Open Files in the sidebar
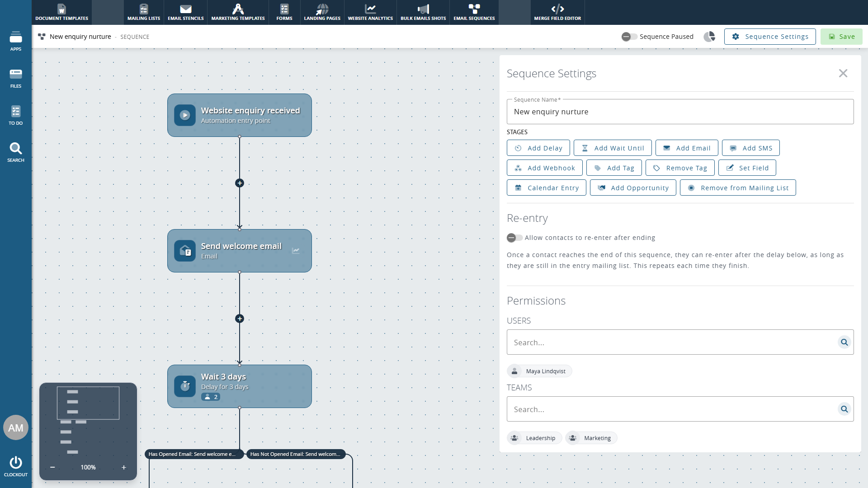868x488 pixels. point(16,78)
